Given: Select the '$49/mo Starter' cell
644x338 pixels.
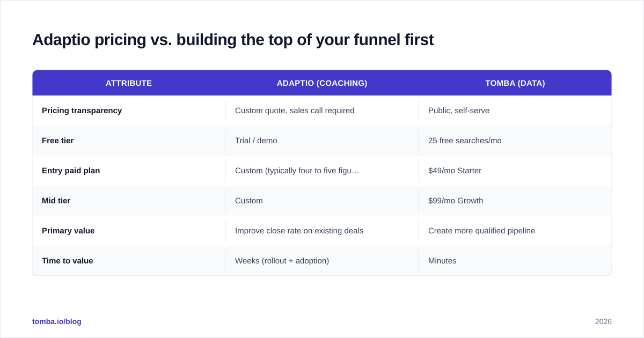Looking at the screenshot, I should (x=515, y=171).
